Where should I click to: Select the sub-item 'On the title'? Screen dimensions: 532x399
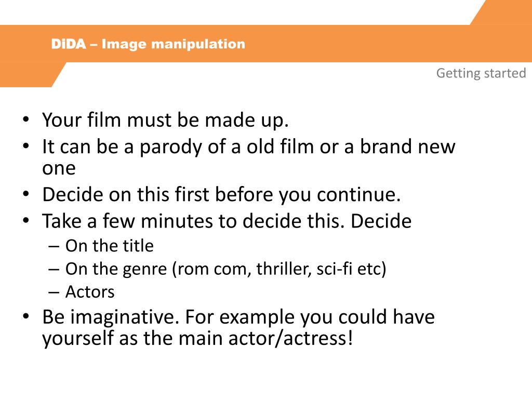click(109, 246)
